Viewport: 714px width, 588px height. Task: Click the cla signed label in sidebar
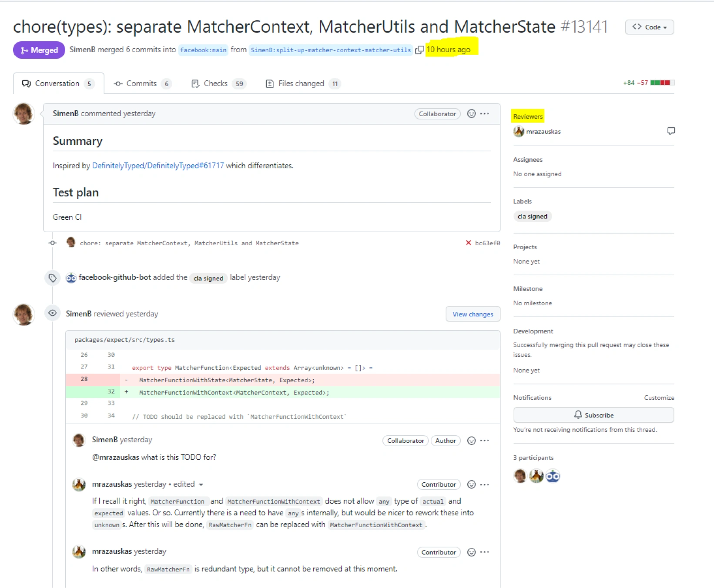(532, 217)
